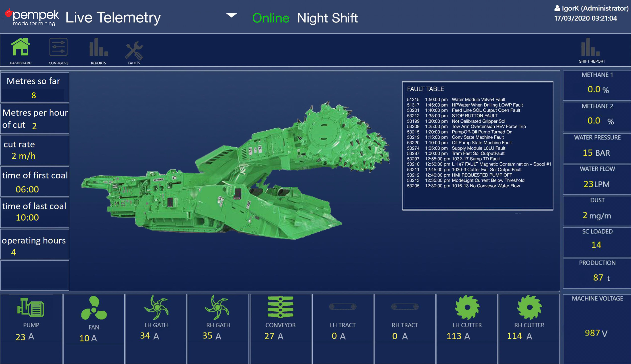Open the Configure sliders icon
This screenshot has height=364, width=631.
coord(58,47)
